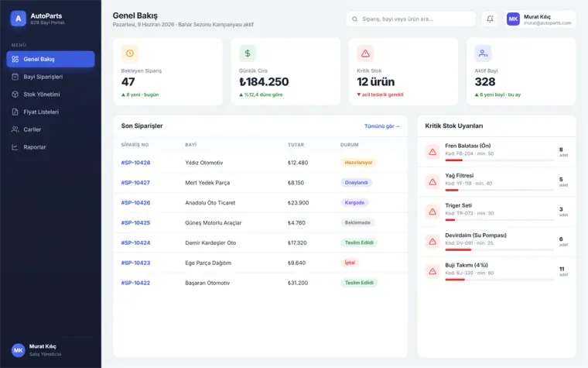Open order #SP-10428
588x368 pixels.
[135, 163]
